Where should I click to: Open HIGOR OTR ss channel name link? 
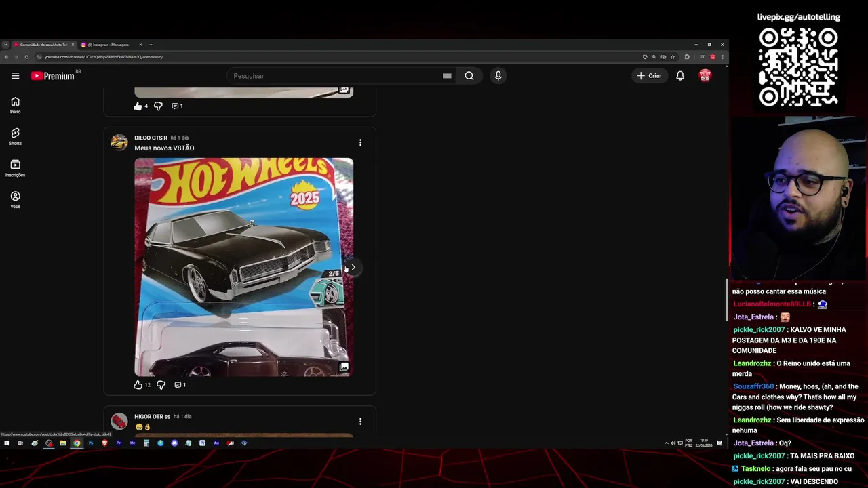tap(152, 416)
